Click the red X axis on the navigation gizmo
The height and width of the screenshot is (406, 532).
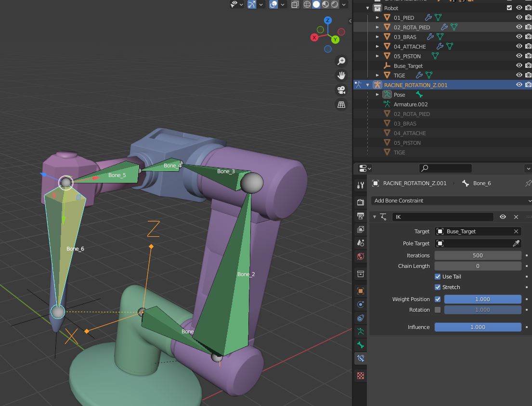[x=314, y=38]
